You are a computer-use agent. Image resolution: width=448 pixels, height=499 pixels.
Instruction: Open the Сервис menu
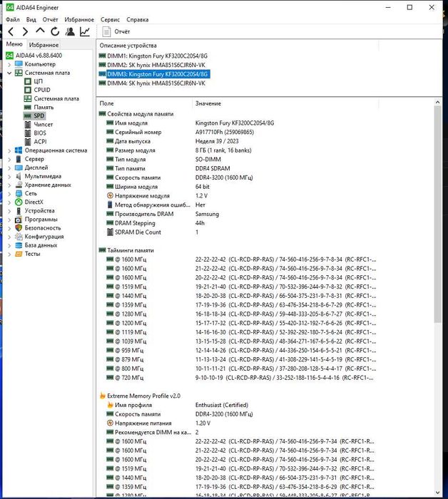pos(110,19)
